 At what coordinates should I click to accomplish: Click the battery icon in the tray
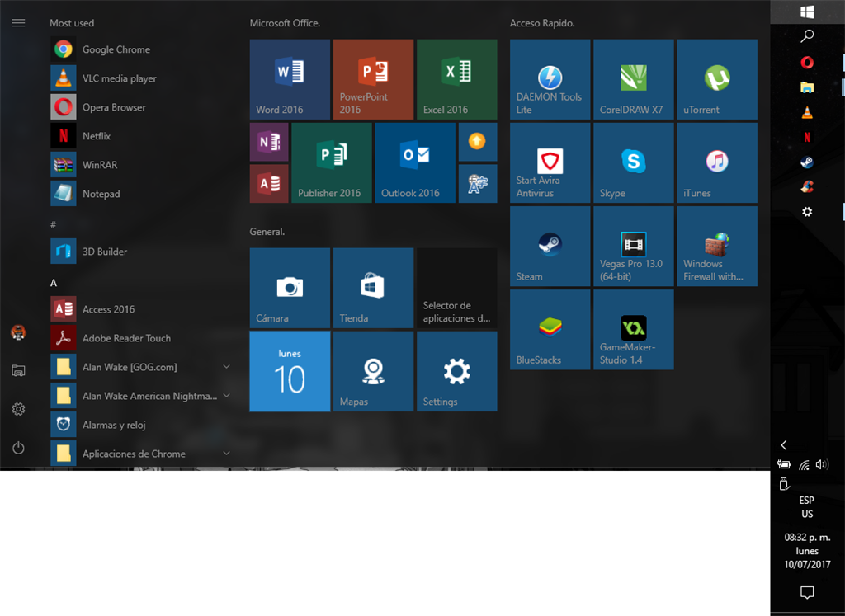pyautogui.click(x=784, y=465)
